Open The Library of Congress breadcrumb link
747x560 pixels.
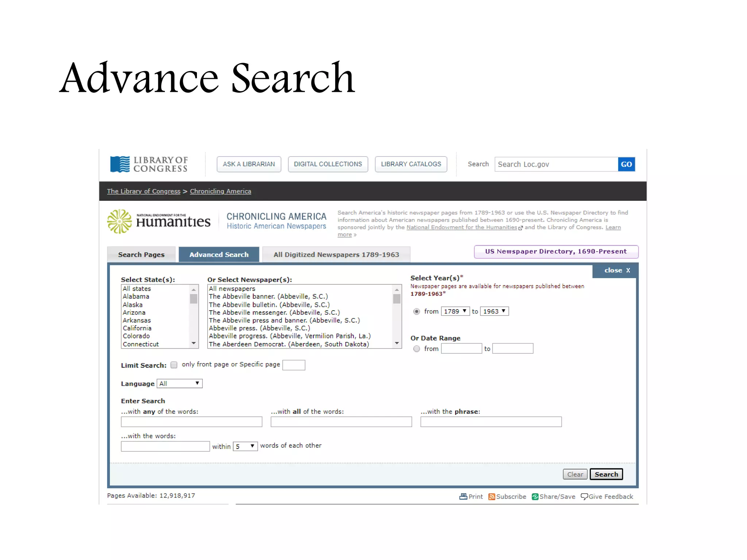[144, 191]
